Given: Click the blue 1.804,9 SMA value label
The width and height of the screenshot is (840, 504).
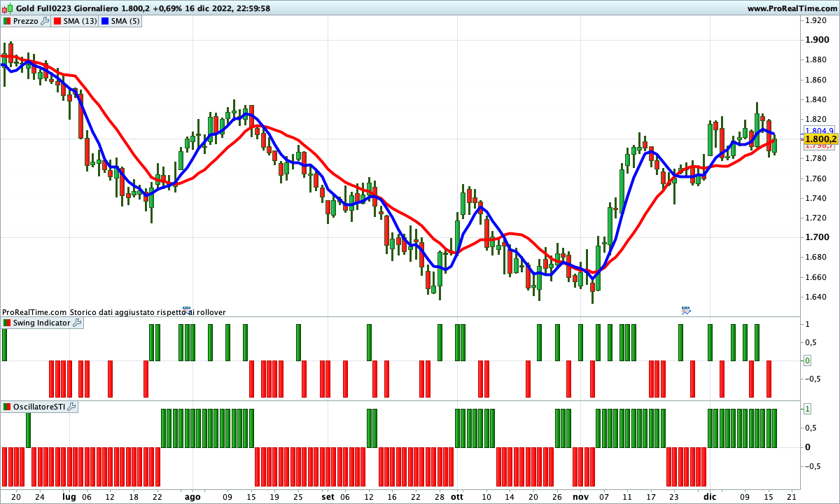Looking at the screenshot, I should coord(820,131).
